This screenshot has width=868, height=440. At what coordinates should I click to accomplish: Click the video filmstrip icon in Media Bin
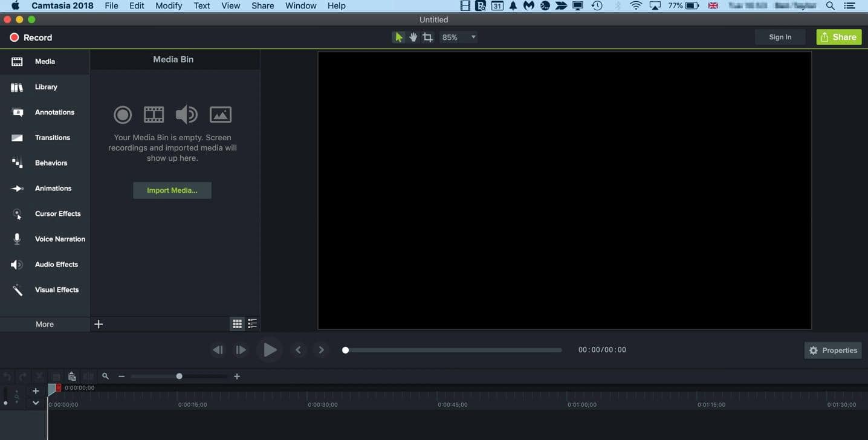click(154, 114)
